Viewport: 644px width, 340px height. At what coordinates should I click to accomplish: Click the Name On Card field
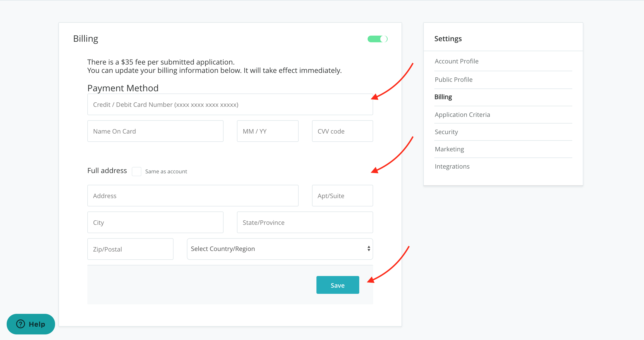pos(155,131)
